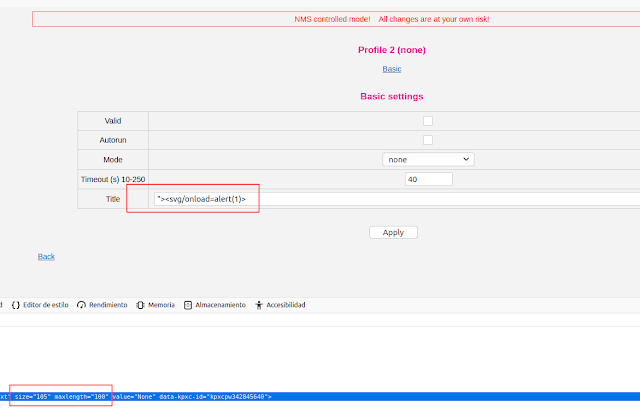Click the Basic settings heading
640x408 pixels.
(392, 96)
